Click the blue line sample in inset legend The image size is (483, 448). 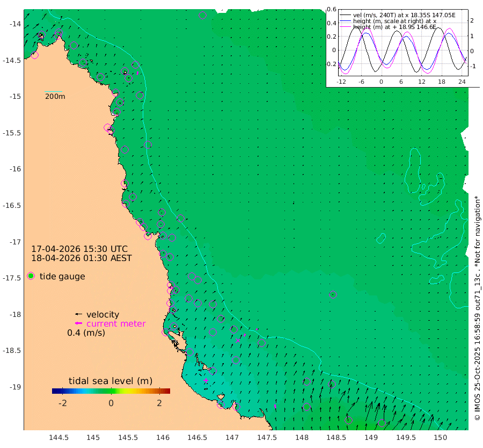(345, 21)
